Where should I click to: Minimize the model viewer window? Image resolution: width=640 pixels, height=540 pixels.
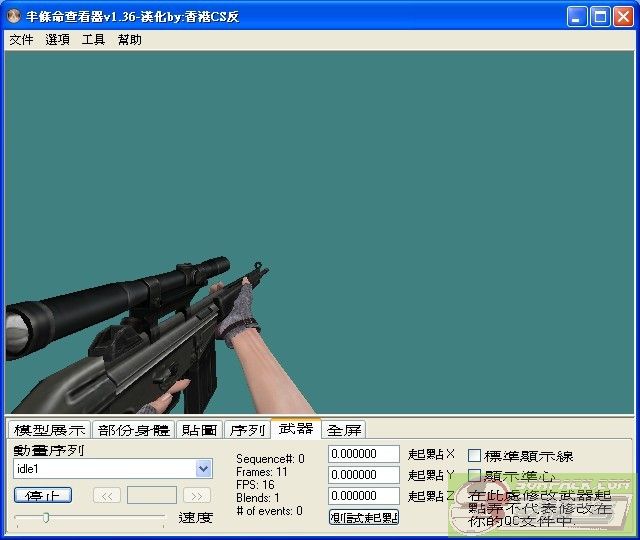(x=578, y=16)
